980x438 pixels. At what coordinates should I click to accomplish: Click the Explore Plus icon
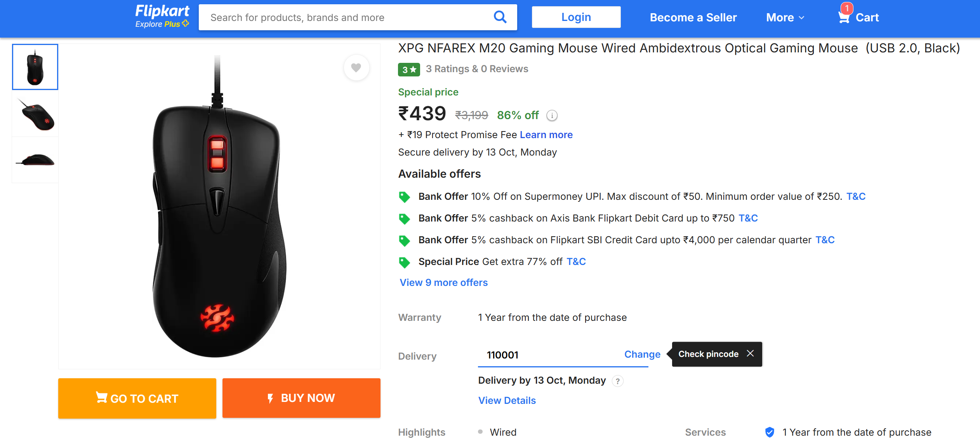[186, 24]
